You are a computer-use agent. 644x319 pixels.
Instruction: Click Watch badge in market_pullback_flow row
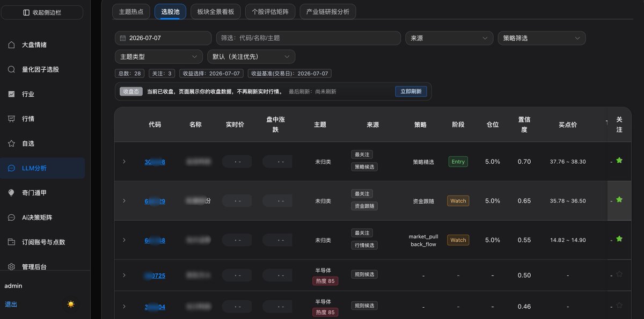tap(458, 240)
